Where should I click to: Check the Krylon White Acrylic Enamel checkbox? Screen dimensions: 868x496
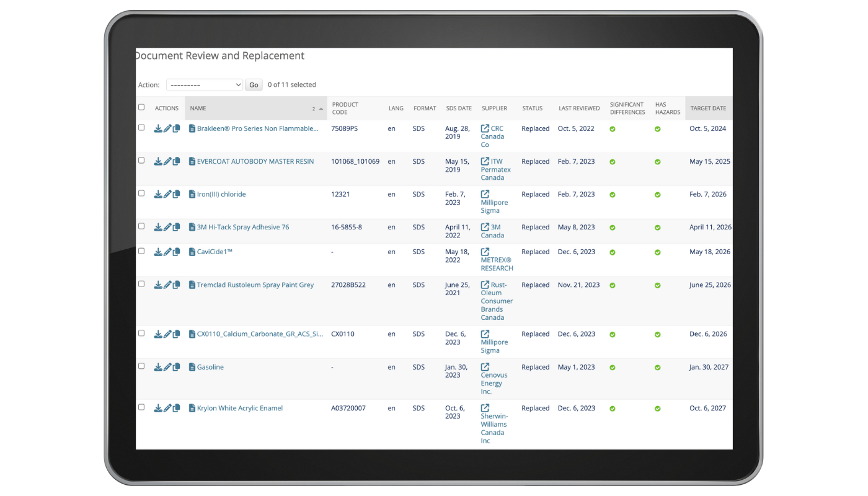click(141, 407)
